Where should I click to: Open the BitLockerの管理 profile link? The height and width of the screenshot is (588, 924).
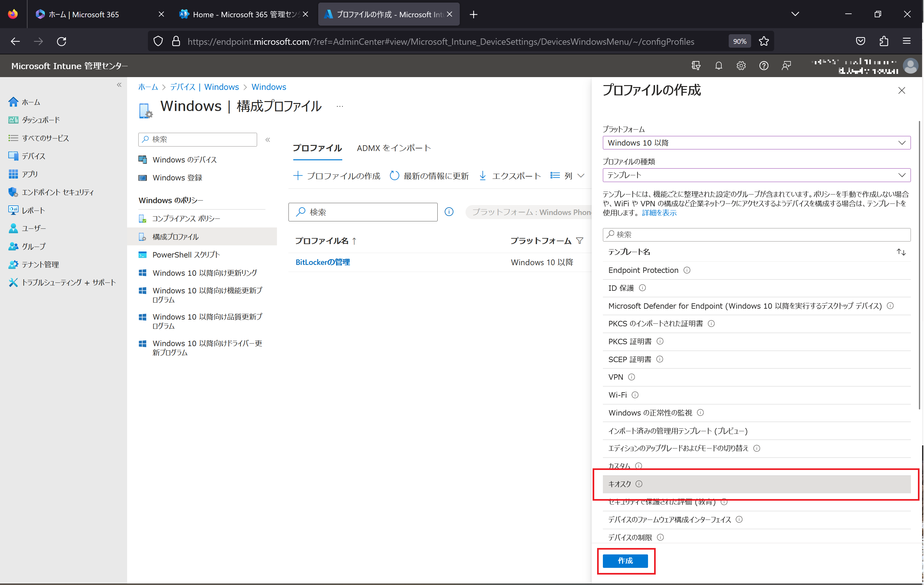click(323, 262)
